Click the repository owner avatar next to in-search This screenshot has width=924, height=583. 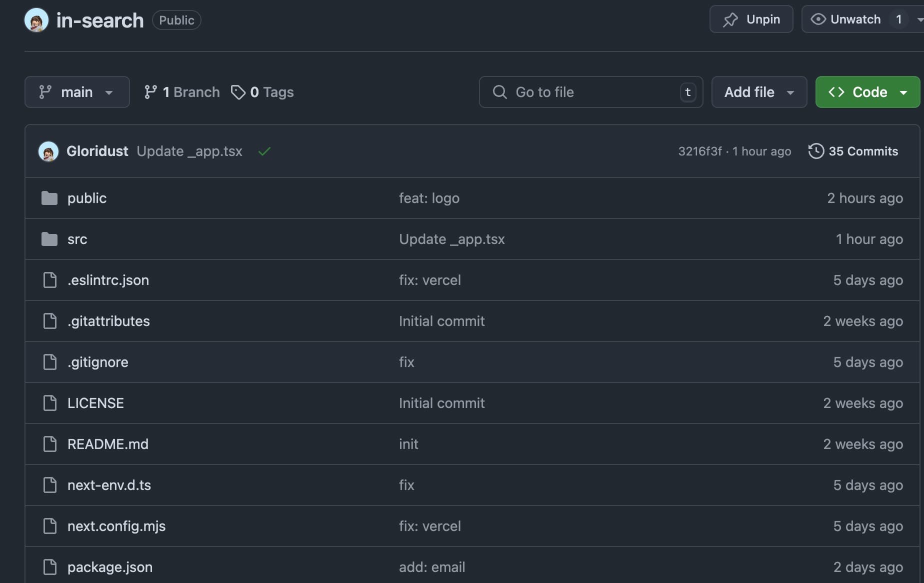click(36, 20)
